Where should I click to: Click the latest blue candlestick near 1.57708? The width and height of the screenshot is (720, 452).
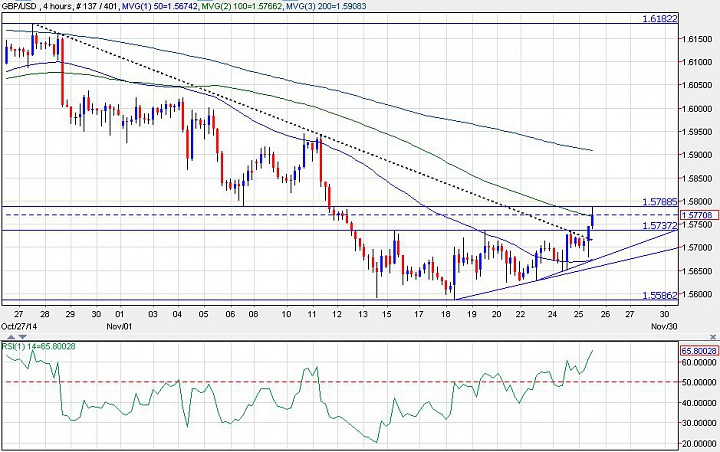pos(593,219)
